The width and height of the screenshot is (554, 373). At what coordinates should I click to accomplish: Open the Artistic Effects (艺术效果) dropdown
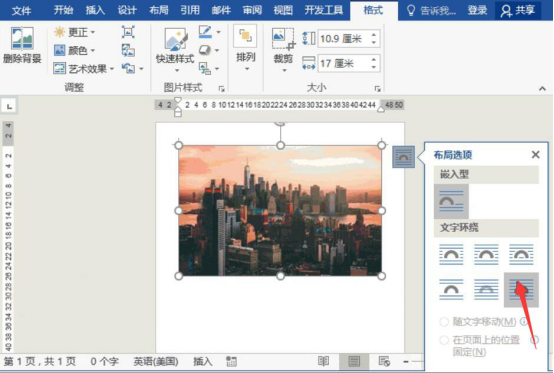point(84,69)
